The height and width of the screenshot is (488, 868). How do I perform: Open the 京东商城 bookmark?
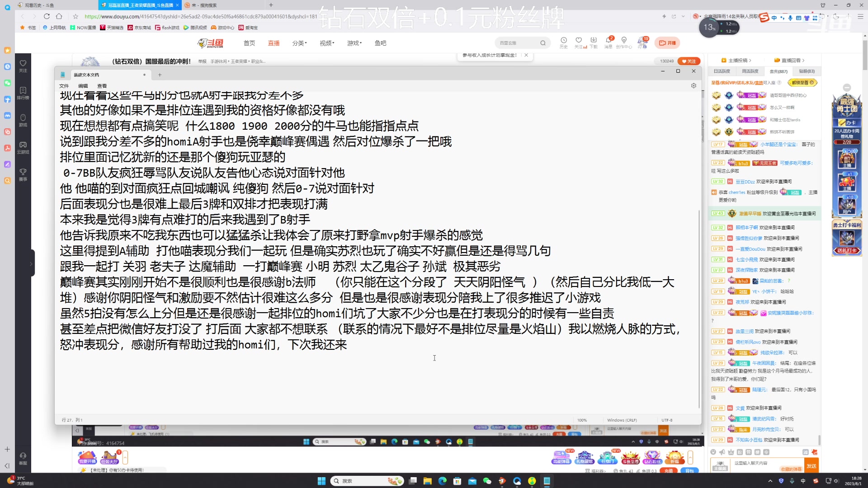click(139, 28)
